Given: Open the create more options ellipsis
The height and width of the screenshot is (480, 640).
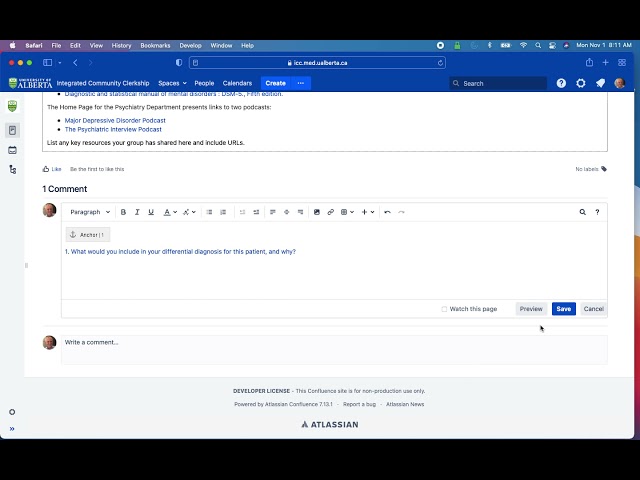Looking at the screenshot, I should [301, 83].
